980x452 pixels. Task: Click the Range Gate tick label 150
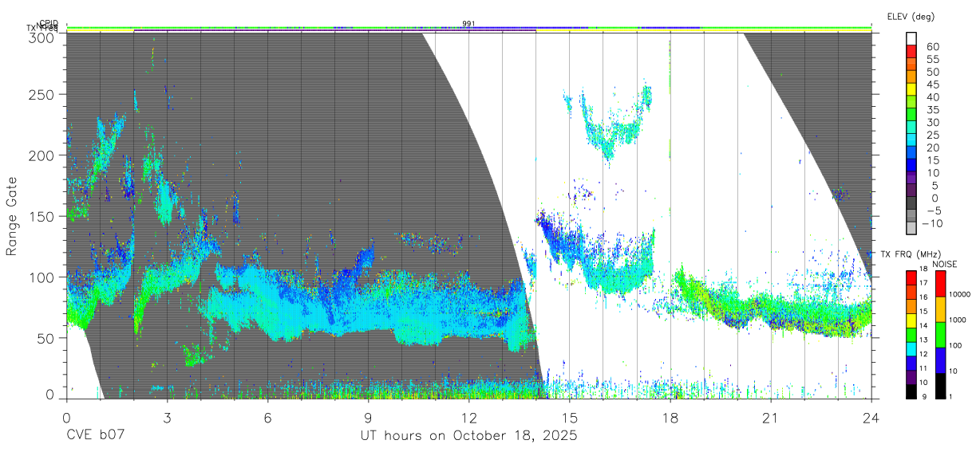point(43,216)
